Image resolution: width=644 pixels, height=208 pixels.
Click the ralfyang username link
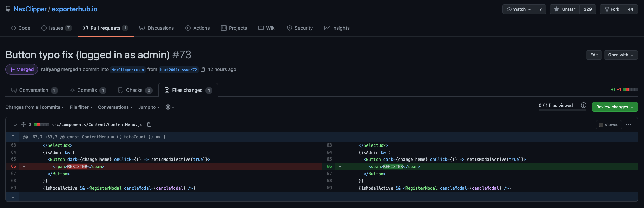tap(50, 69)
